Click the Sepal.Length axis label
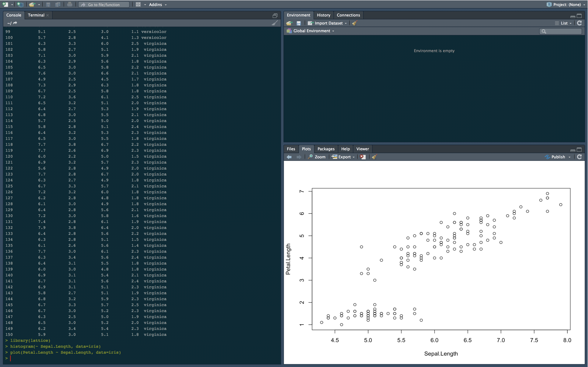This screenshot has width=588, height=367. pyautogui.click(x=441, y=354)
